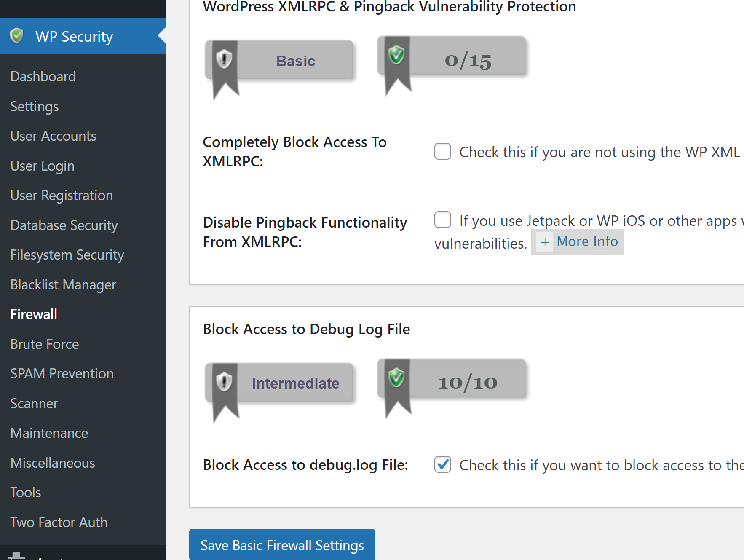Expand the More Info section
Image resolution: width=744 pixels, height=560 pixels.
coord(587,241)
